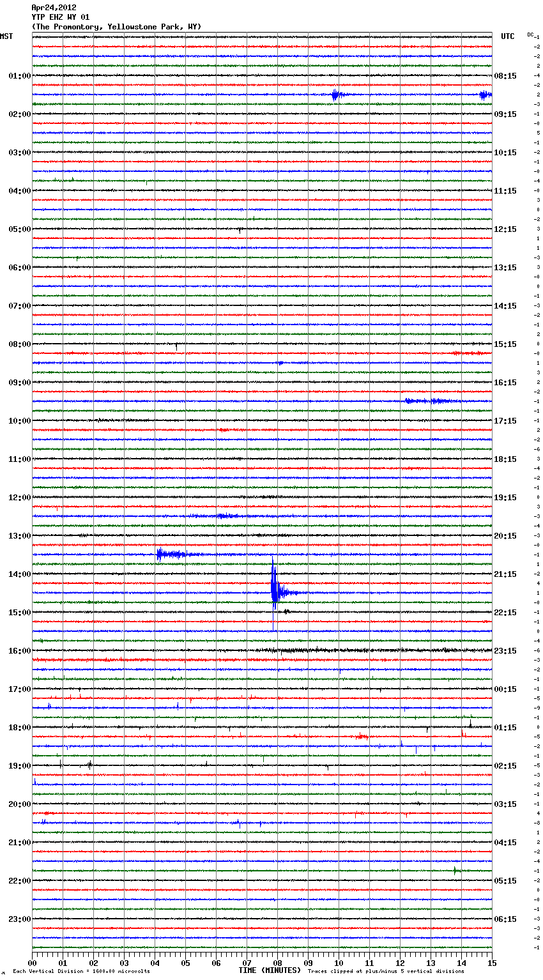Click the '01:15' UTC time label
Screen dimensions: 543x980
[505, 728]
